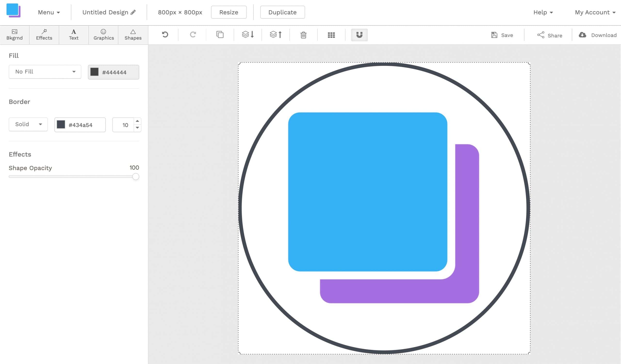Expand the Border style dropdown
621x364 pixels.
click(x=28, y=124)
